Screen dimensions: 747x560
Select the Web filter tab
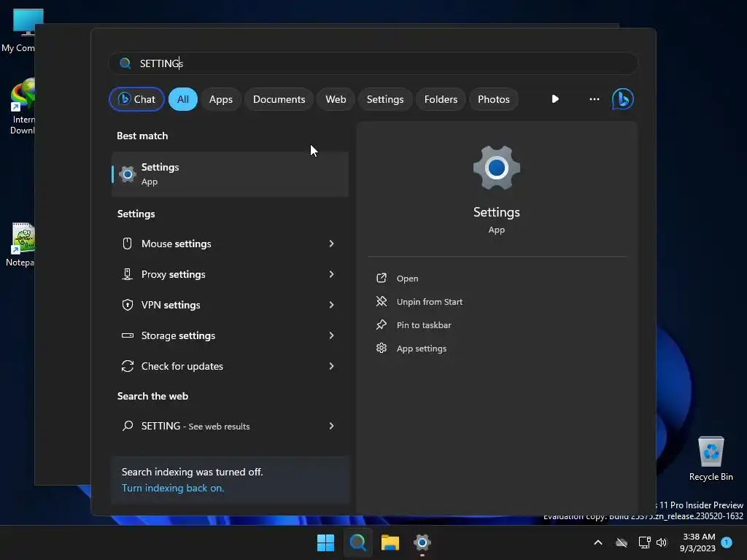pos(336,99)
